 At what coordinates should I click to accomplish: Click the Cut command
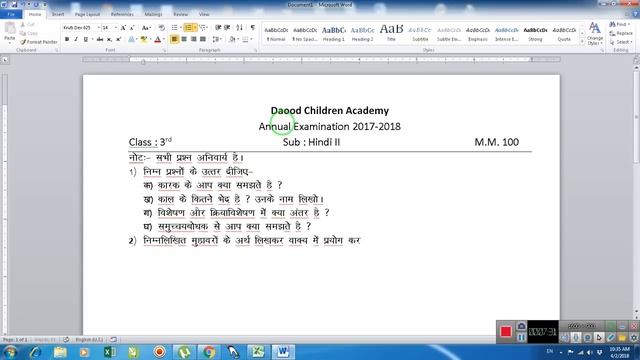[x=27, y=24]
